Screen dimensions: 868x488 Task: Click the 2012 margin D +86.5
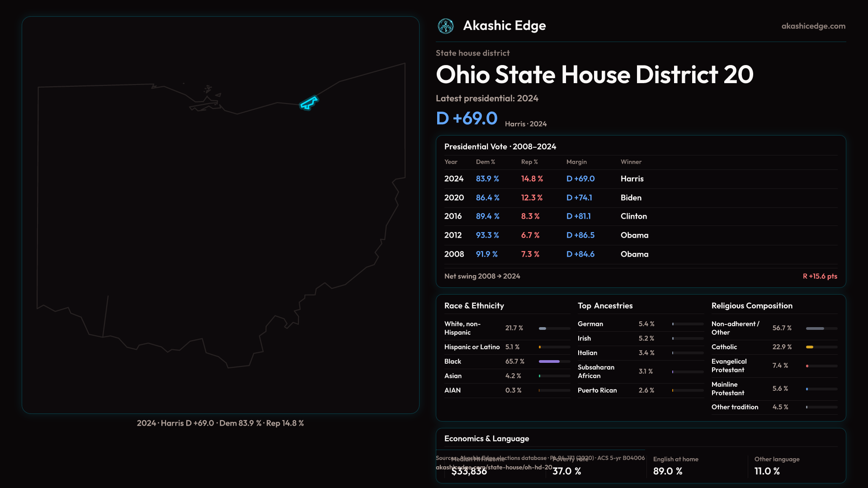(x=580, y=235)
